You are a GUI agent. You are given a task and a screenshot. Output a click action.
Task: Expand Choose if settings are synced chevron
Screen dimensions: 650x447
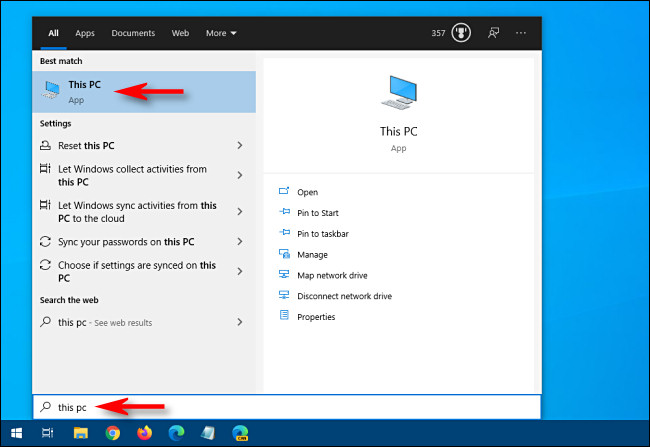point(240,271)
